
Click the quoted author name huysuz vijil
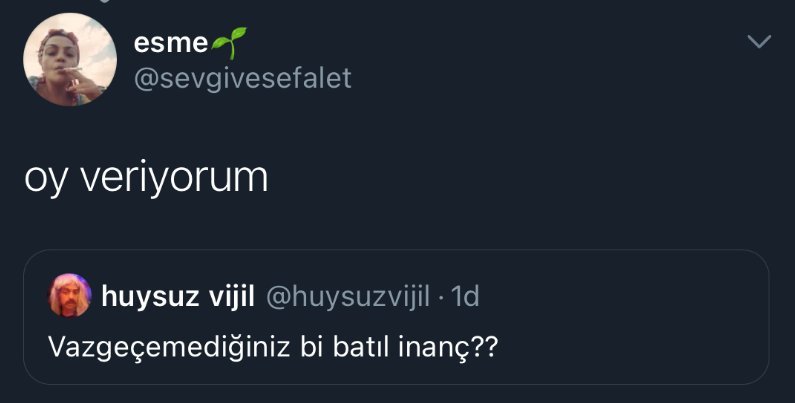[180, 296]
